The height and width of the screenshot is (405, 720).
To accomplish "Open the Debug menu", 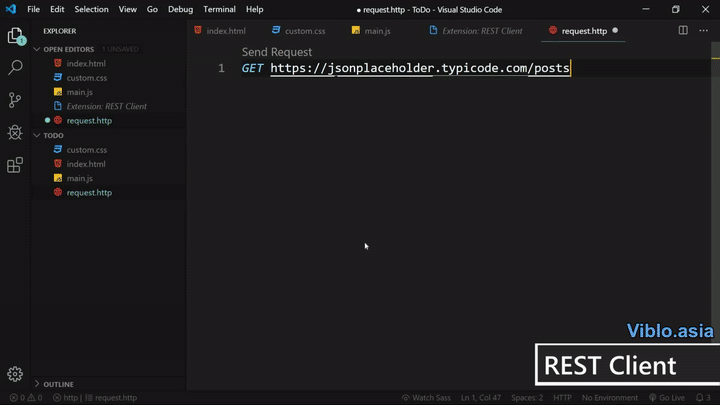I will (180, 9).
